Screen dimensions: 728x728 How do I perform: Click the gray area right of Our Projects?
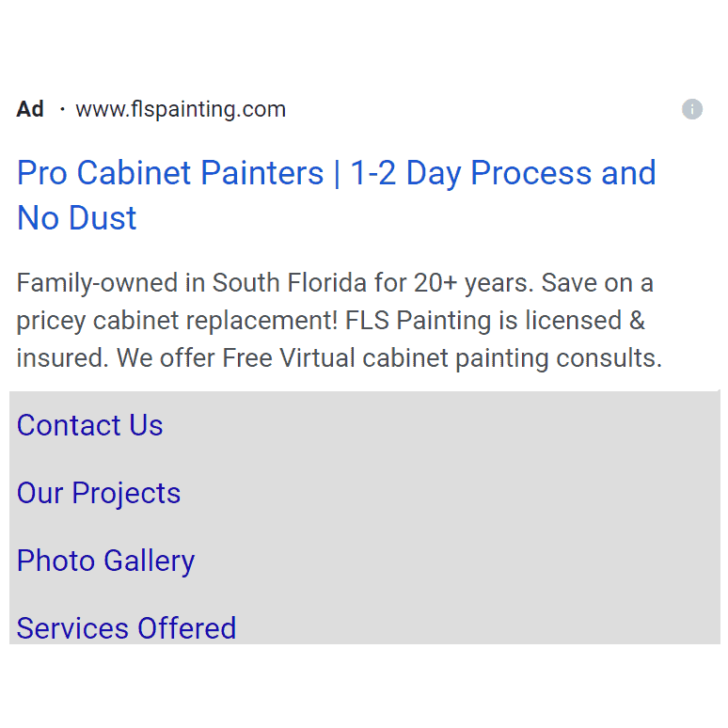tap(451, 493)
